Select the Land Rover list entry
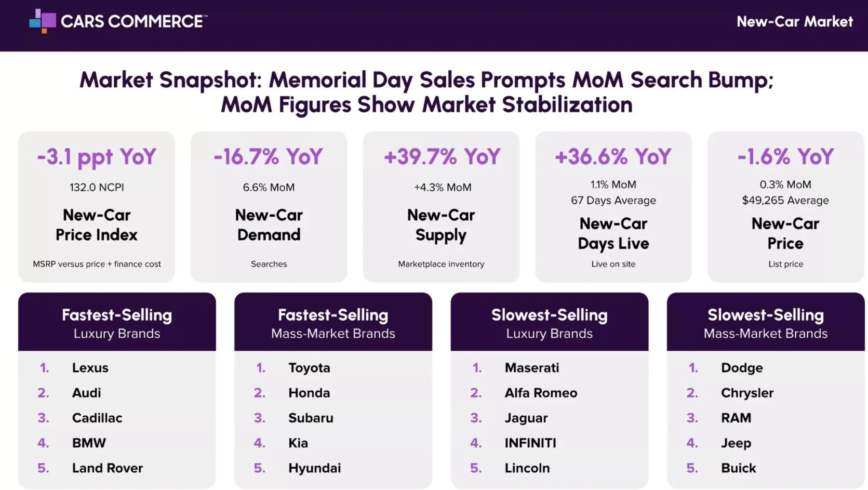 107,468
